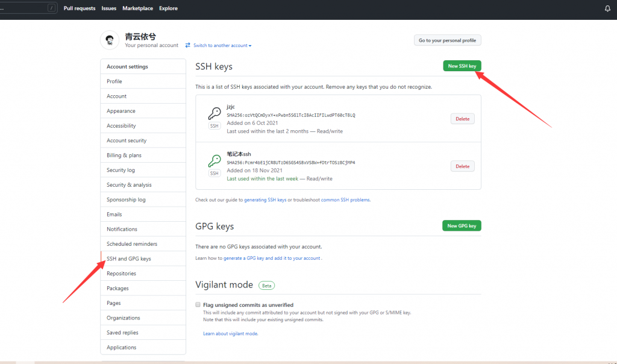The height and width of the screenshot is (364, 617).
Task: Expand Switch to another account dropdown
Action: click(x=222, y=46)
